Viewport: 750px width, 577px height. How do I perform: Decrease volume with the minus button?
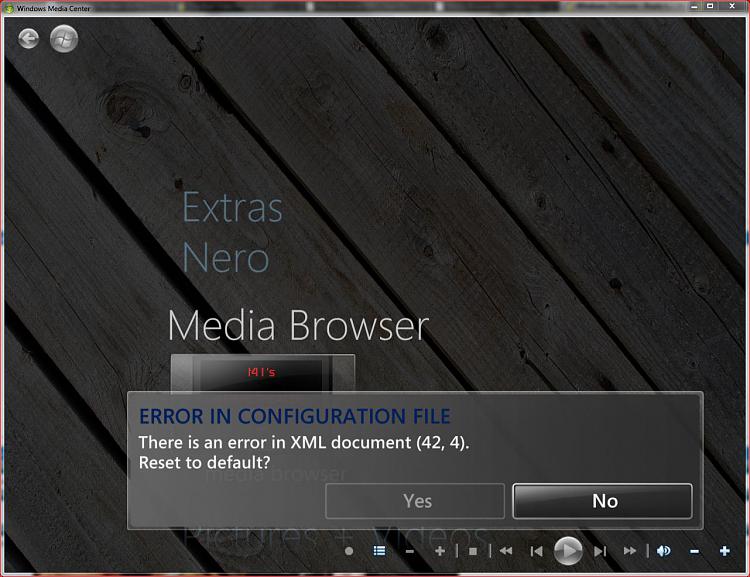695,552
